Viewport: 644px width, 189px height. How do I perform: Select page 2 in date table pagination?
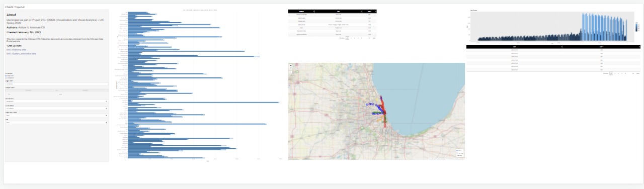[615, 73]
